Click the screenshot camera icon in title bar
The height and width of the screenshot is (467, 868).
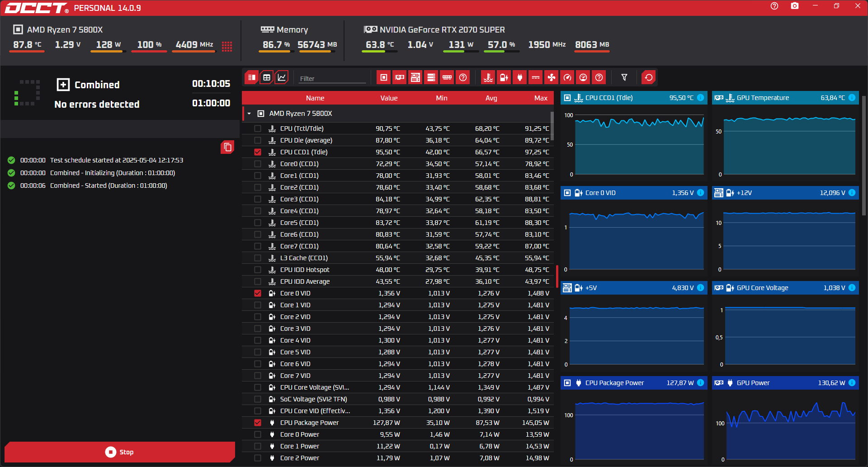(x=794, y=6)
